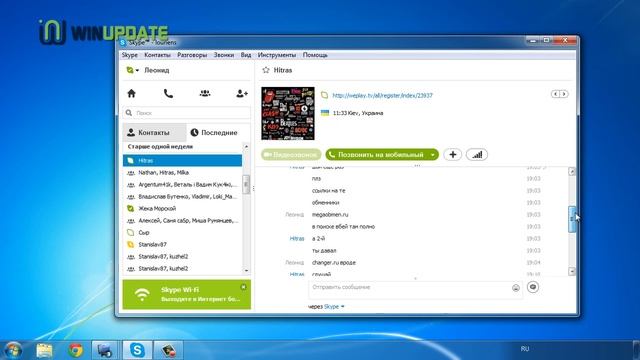Click contact list scroll up arrow
Image resolution: width=640 pixels, height=360 pixels.
[246, 147]
